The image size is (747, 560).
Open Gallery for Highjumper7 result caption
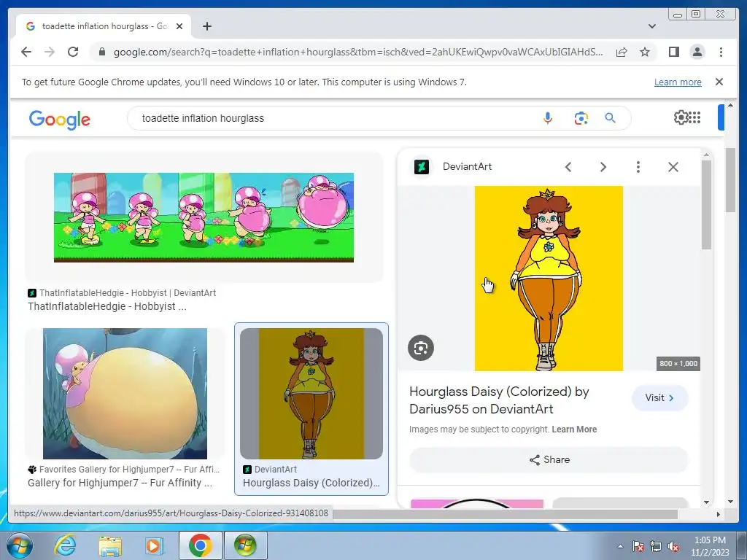click(120, 483)
